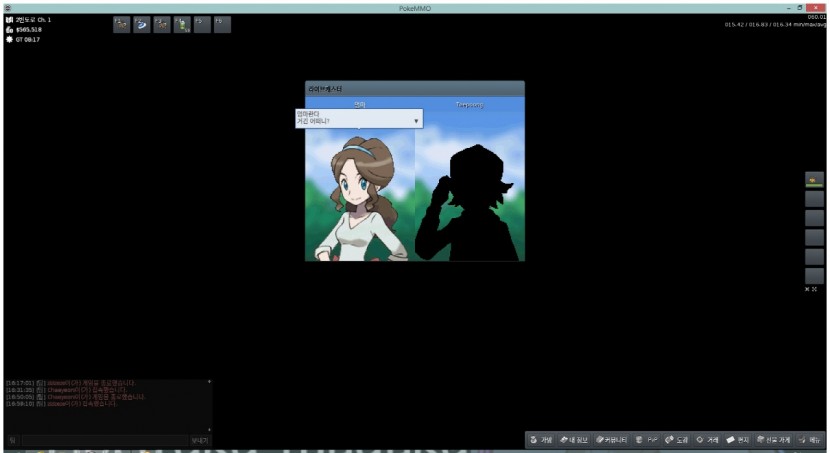Open the mail (편지) button
Viewport: 830px width, 453px height.
click(x=737, y=440)
